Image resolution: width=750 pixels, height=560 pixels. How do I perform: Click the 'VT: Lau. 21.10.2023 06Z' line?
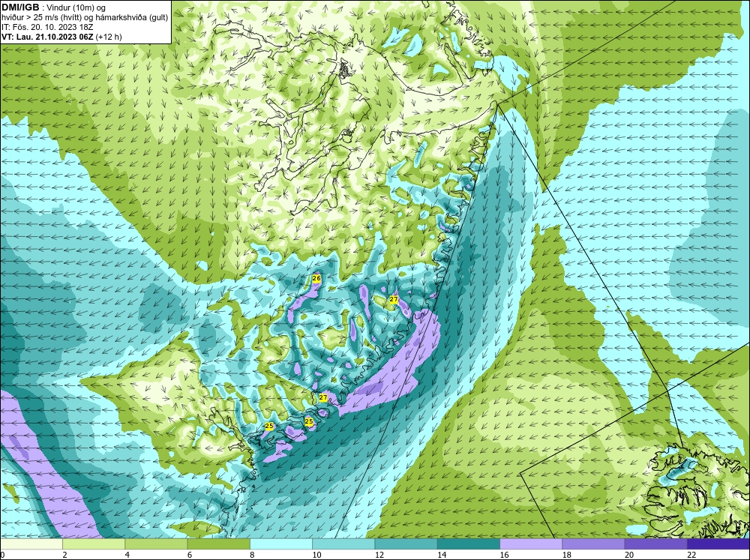pyautogui.click(x=47, y=37)
